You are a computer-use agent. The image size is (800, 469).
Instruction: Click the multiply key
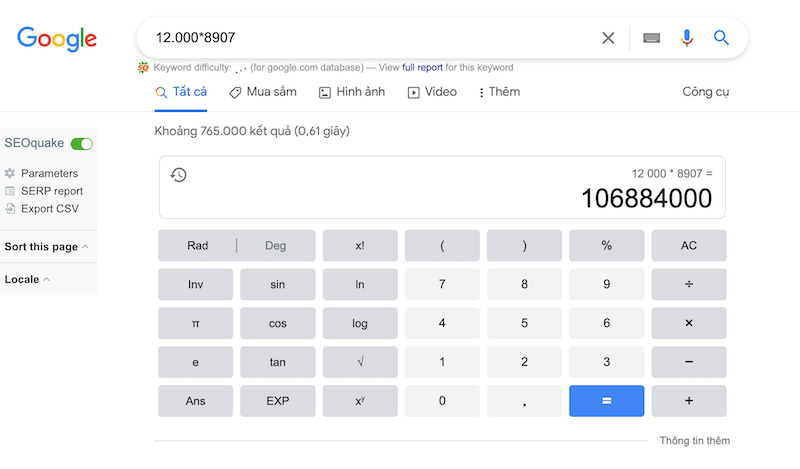pyautogui.click(x=689, y=323)
